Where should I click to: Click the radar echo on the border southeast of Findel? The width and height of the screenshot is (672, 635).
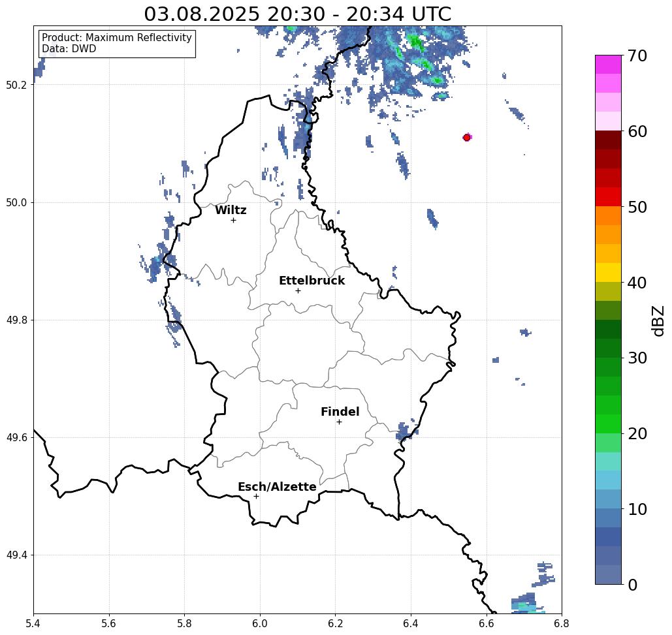[406, 431]
